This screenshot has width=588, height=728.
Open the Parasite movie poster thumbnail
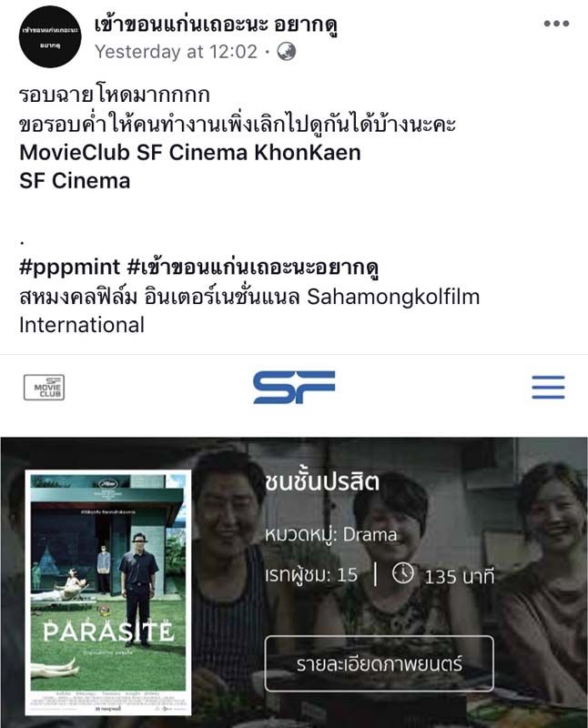pos(108,592)
